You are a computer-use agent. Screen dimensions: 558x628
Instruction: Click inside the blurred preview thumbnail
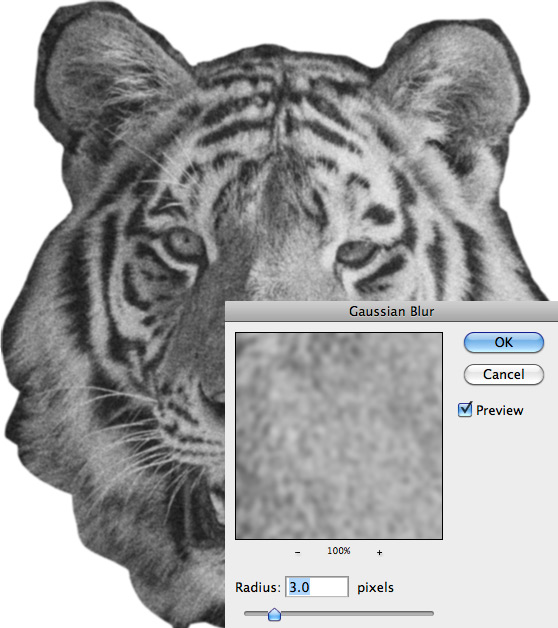(339, 436)
